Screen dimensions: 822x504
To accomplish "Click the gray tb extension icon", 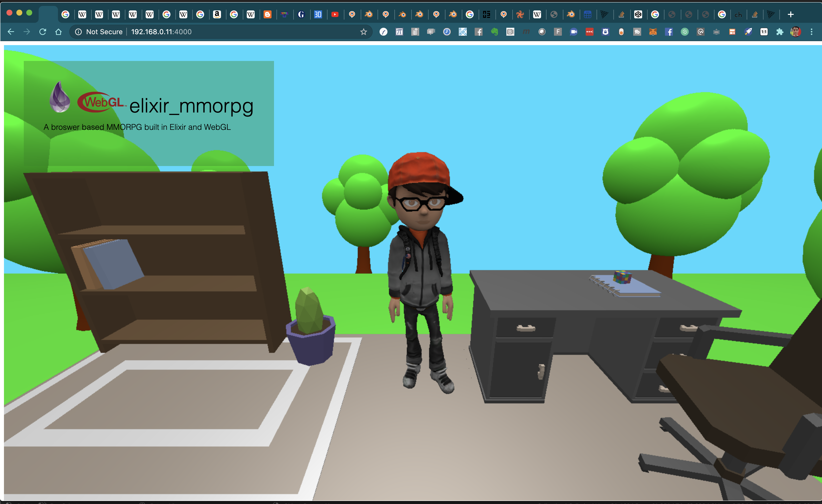I will (x=637, y=32).
